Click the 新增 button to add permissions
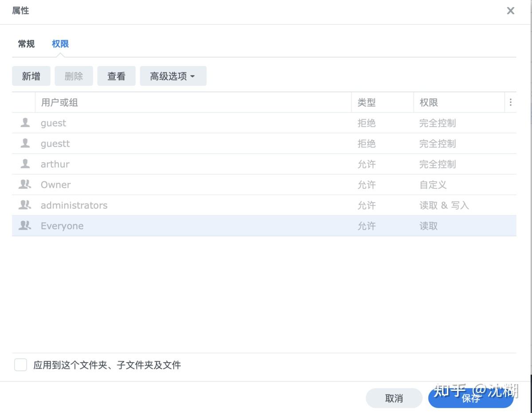Image resolution: width=532 pixels, height=413 pixels. (x=31, y=76)
